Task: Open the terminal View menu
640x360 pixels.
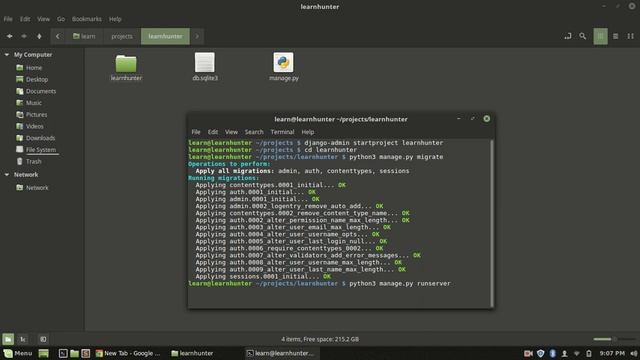Action: pyautogui.click(x=231, y=132)
